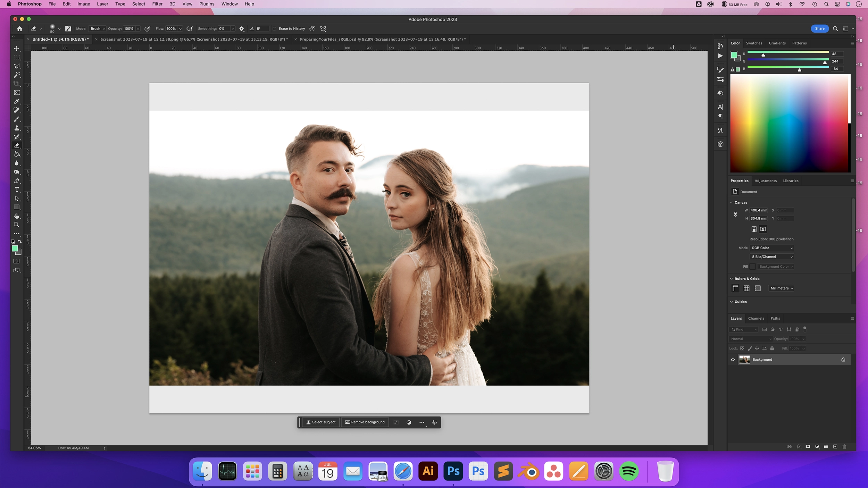Add layer mask icon
This screenshot has height=488, width=868.
[x=808, y=447]
